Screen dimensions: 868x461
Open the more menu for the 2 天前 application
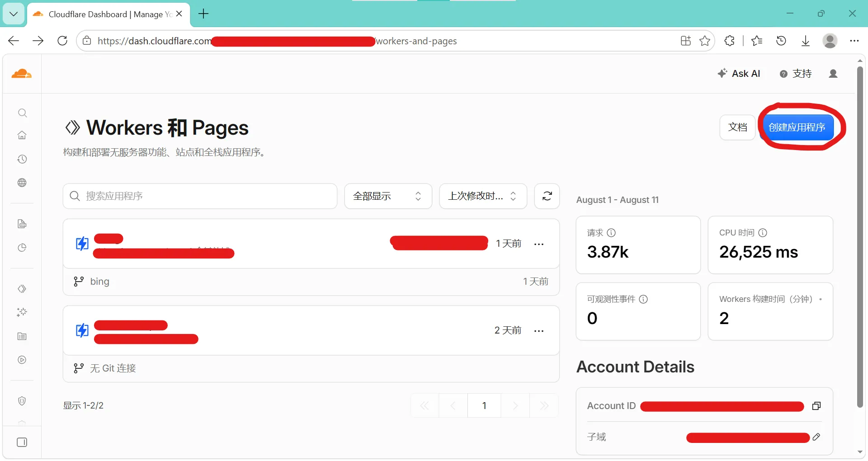pos(539,331)
